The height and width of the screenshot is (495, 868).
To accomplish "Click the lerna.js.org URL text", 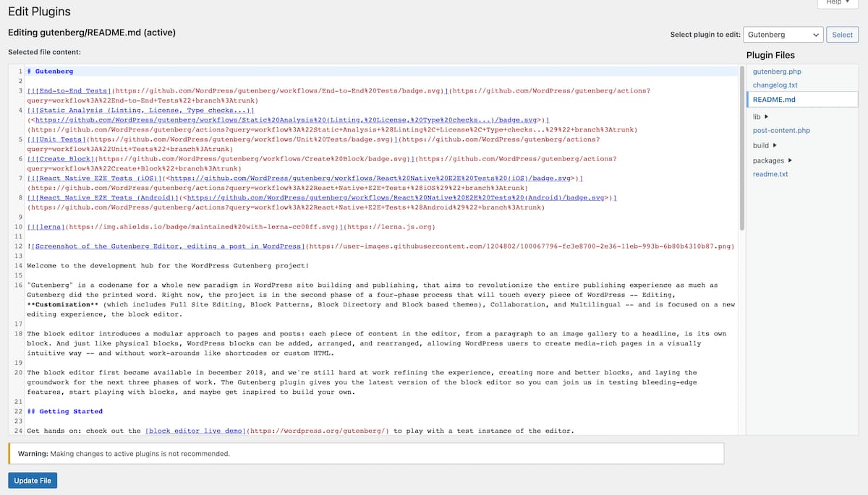I will tap(391, 226).
